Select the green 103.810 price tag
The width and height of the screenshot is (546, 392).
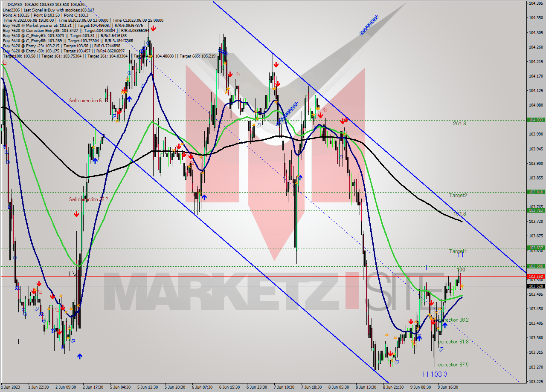click(536, 192)
